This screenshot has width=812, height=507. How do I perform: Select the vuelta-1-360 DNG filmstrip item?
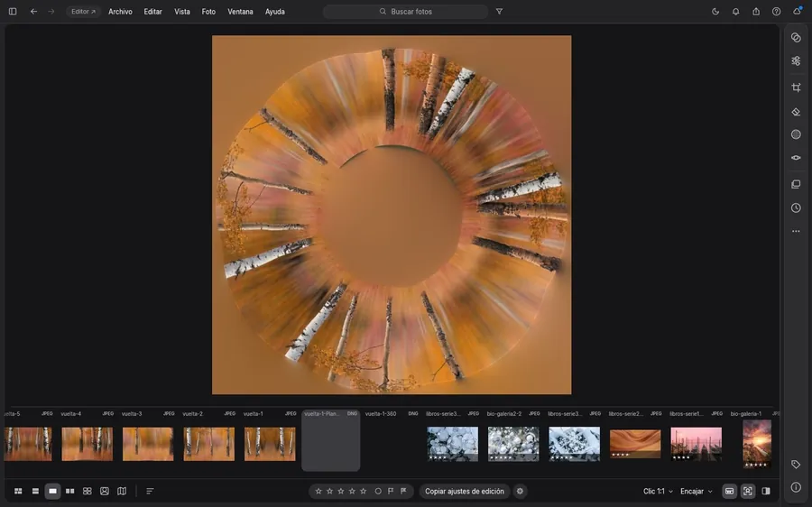(x=392, y=440)
